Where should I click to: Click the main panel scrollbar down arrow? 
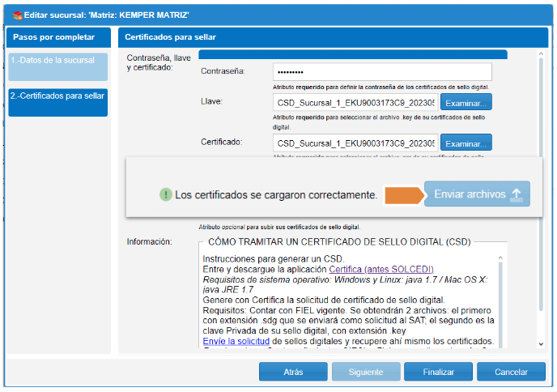pyautogui.click(x=541, y=344)
